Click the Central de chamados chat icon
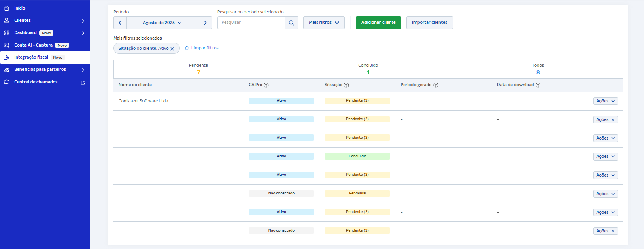644x249 pixels. click(6, 82)
